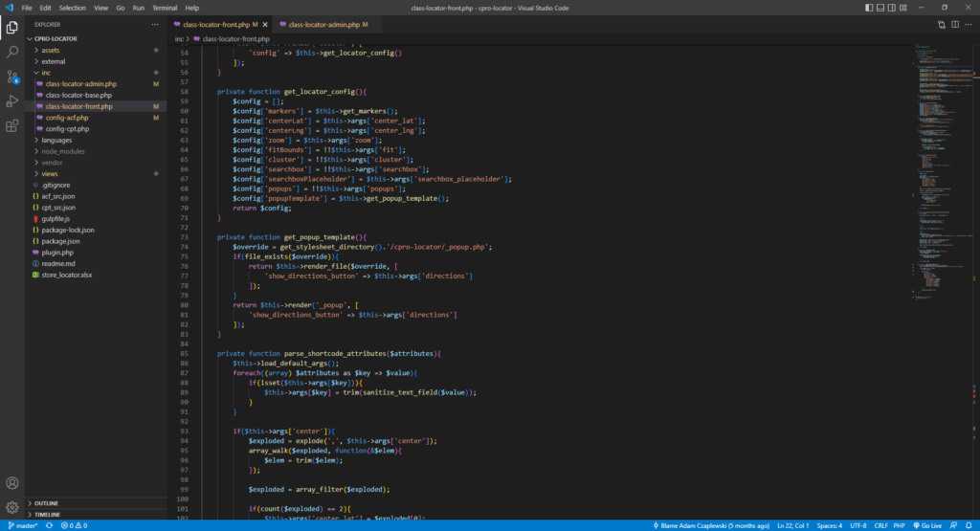The width and height of the screenshot is (980, 531).
Task: Open the Accounts menu icon
Action: pyautogui.click(x=11, y=483)
